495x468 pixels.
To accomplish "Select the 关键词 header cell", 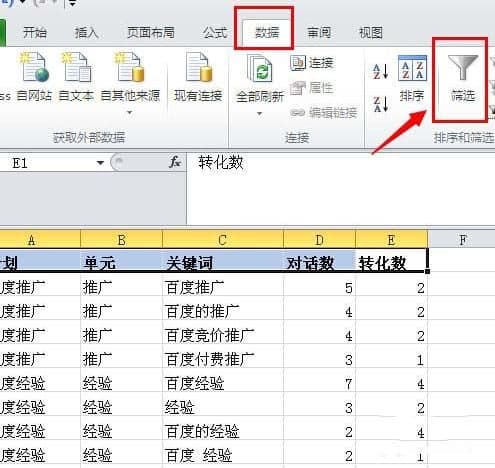I will point(223,263).
